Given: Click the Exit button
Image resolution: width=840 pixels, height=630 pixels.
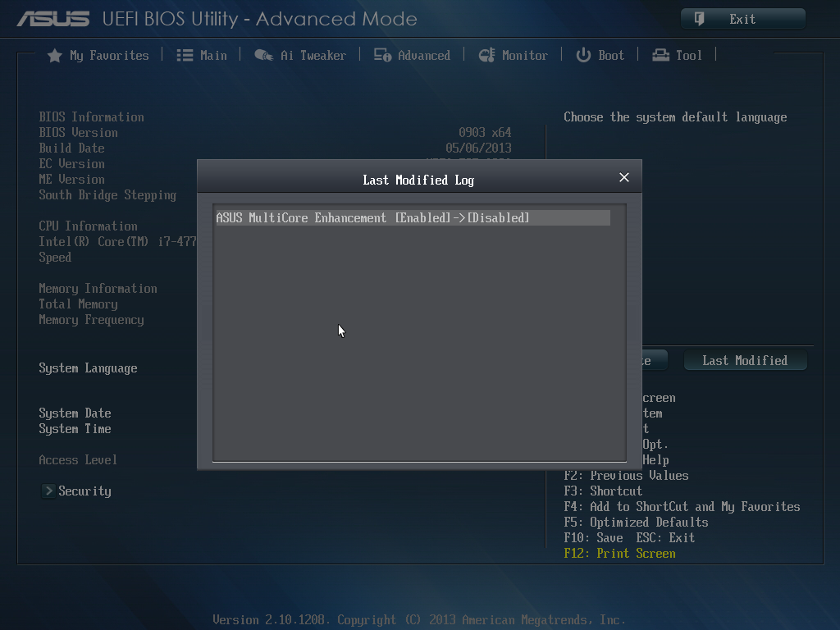Looking at the screenshot, I should click(x=743, y=19).
